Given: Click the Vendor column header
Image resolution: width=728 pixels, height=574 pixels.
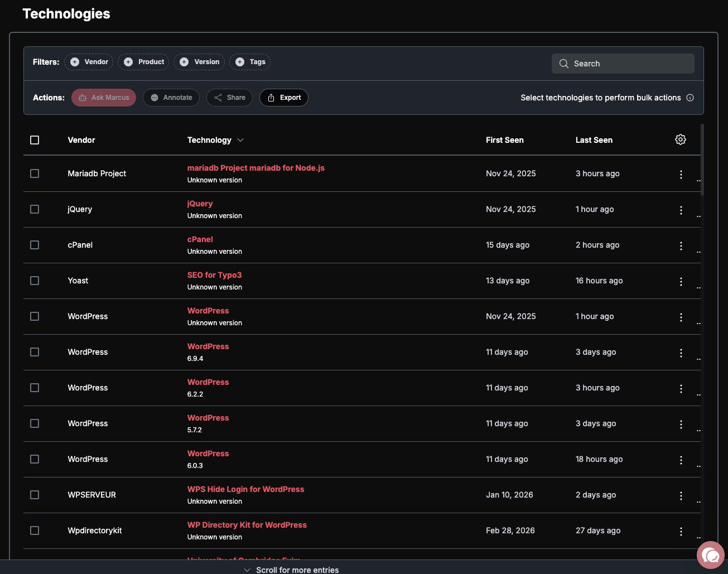Looking at the screenshot, I should 81,140.
